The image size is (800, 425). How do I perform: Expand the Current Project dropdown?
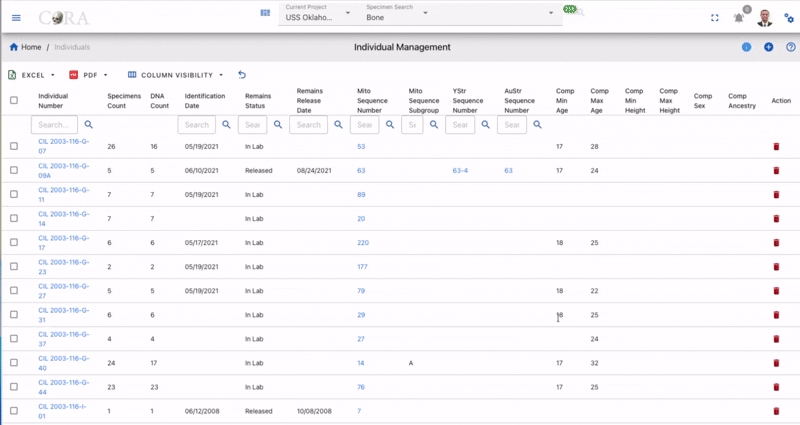click(317, 13)
